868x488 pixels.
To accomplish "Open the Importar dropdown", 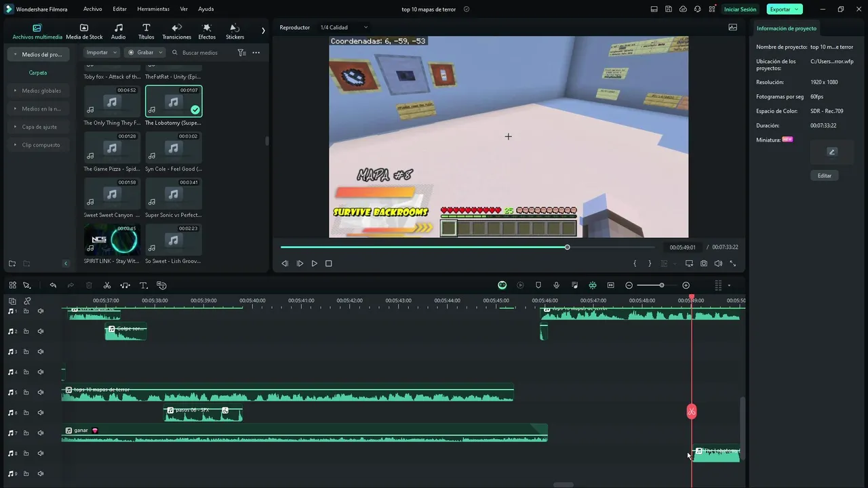I will click(x=102, y=52).
